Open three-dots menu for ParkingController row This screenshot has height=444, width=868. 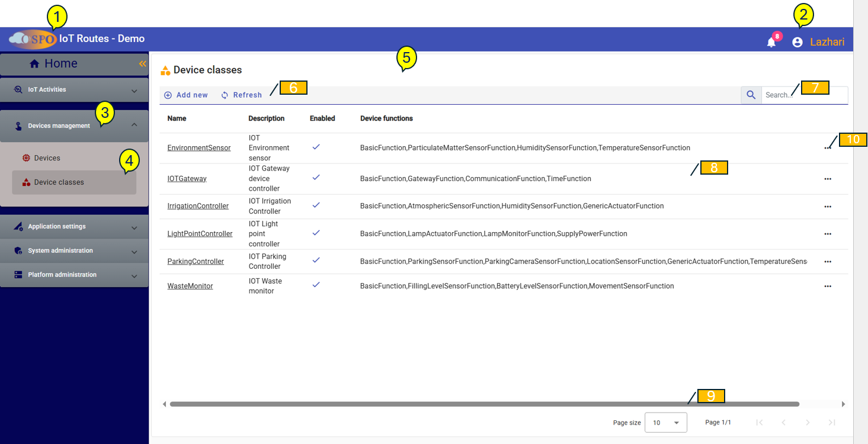click(828, 261)
